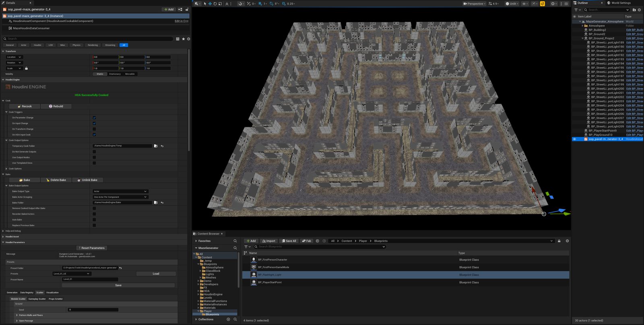This screenshot has height=325, width=644.
Task: Enable Do Not Generate Outputs checkbox
Action: (94, 152)
